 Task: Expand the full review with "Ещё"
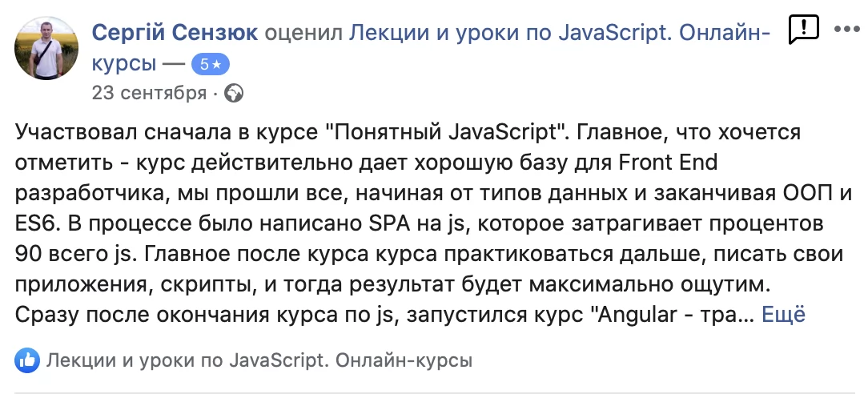tap(782, 315)
